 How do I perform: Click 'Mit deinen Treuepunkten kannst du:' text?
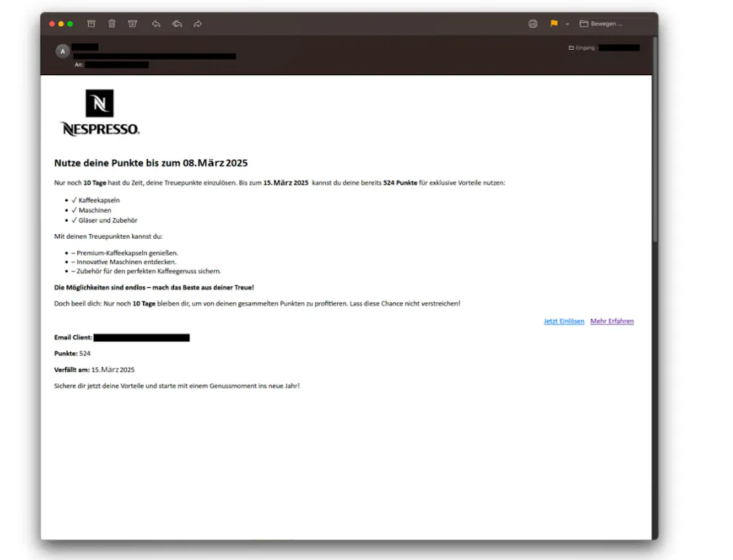tap(108, 237)
